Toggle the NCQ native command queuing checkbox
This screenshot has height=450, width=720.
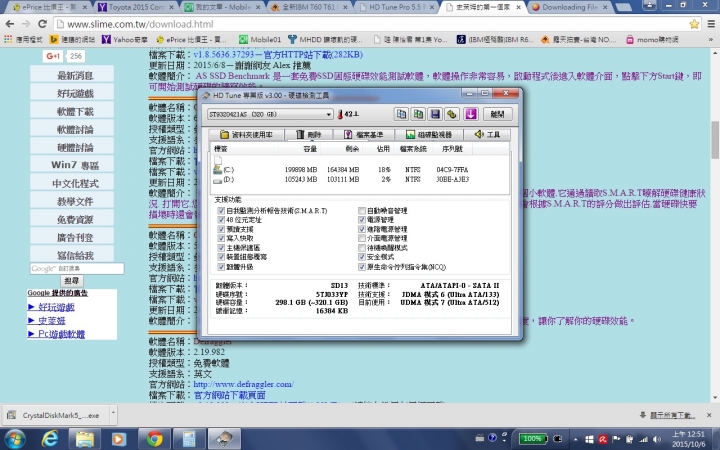point(362,267)
